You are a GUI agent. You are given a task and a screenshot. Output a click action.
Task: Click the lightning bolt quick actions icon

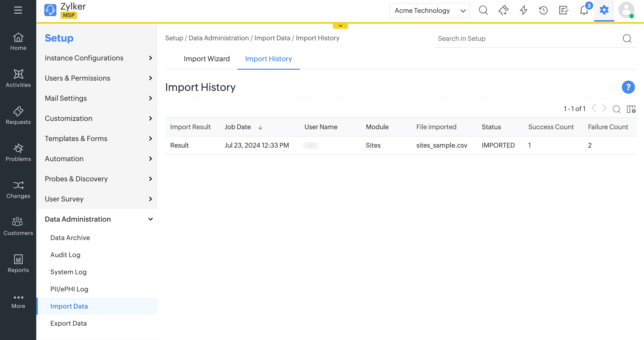coord(523,10)
